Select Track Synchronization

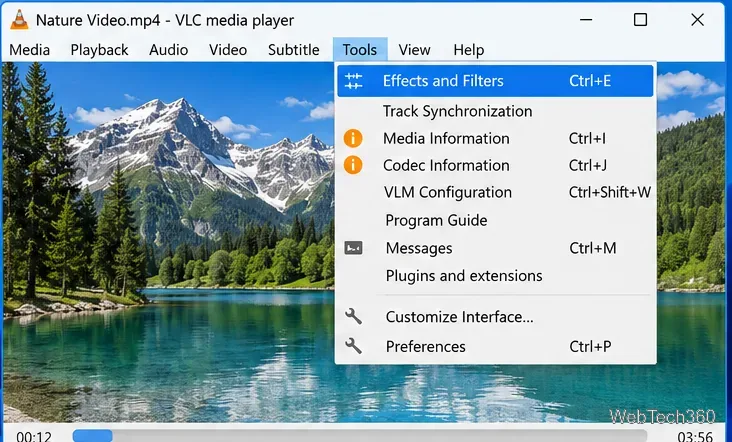495,111
